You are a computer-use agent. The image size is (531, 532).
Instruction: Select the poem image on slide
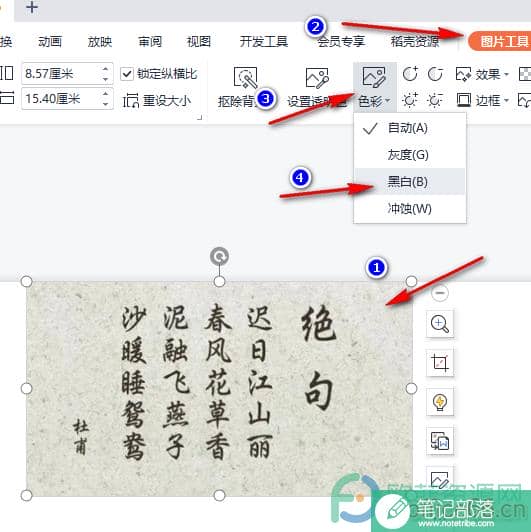click(219, 388)
